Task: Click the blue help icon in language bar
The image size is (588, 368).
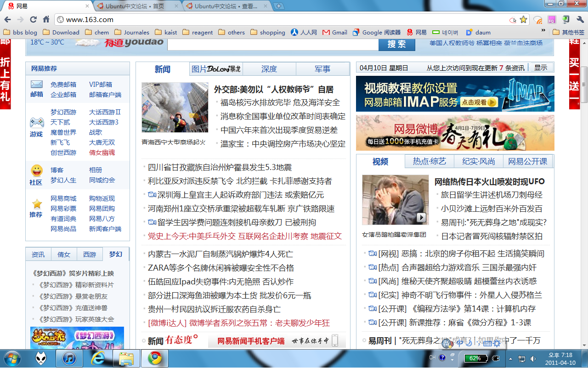Action: pos(442,357)
